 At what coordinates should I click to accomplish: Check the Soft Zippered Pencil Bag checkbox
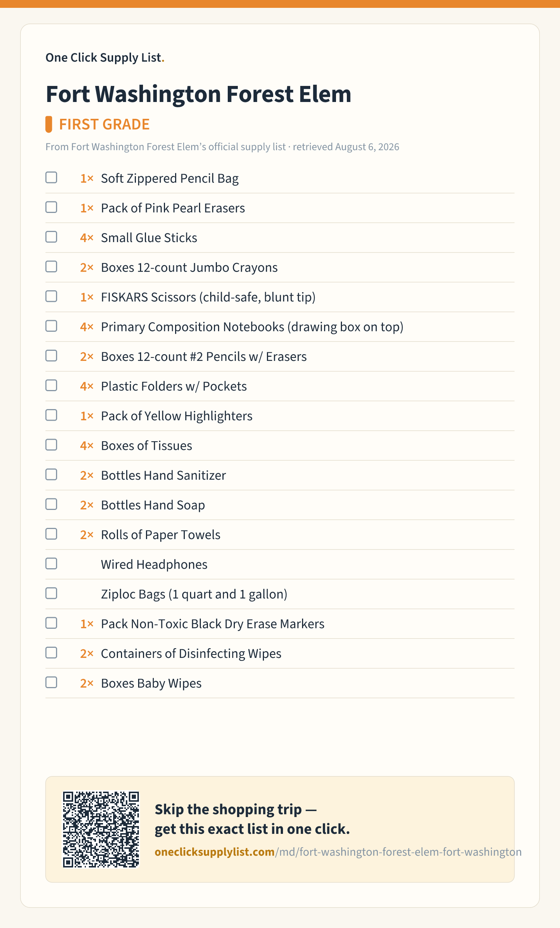pyautogui.click(x=51, y=177)
